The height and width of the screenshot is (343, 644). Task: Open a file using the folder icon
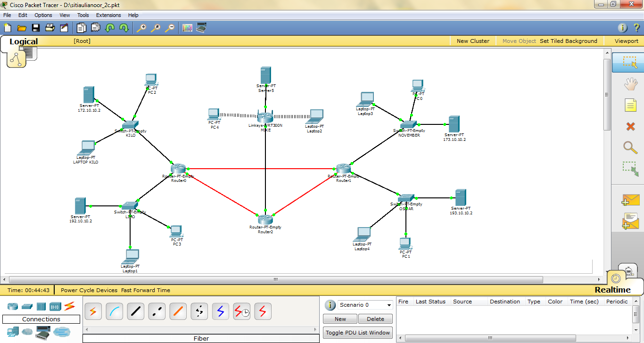coord(22,28)
